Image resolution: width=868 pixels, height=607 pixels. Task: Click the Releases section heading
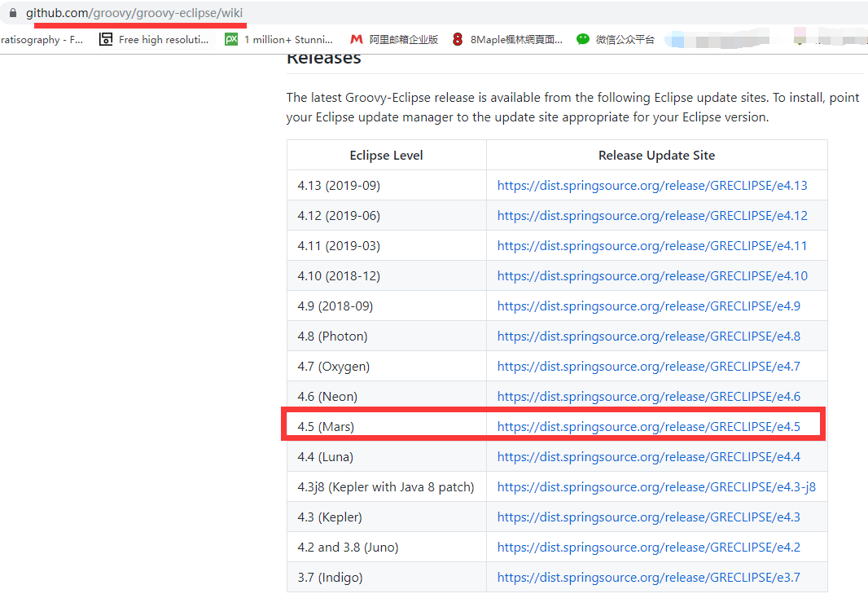tap(324, 59)
